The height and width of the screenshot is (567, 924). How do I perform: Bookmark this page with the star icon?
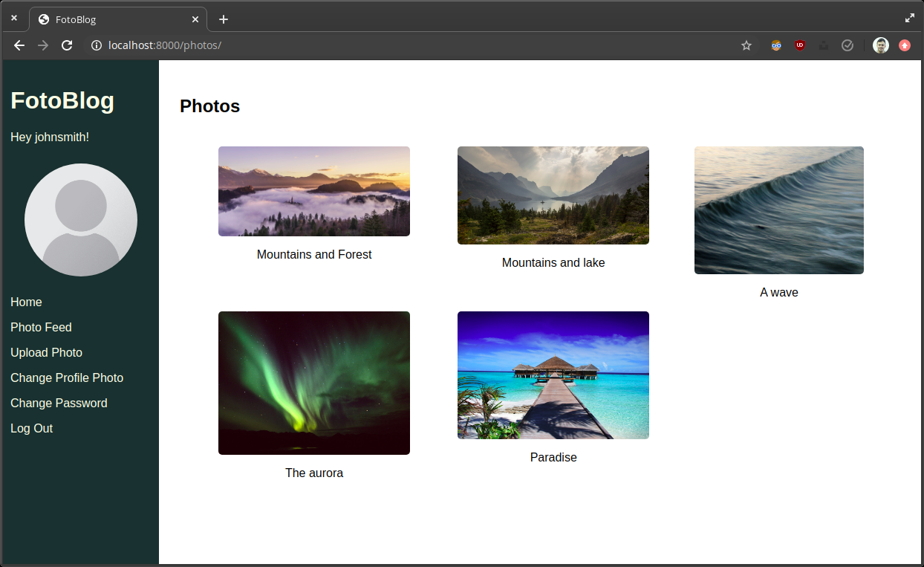[x=746, y=45]
